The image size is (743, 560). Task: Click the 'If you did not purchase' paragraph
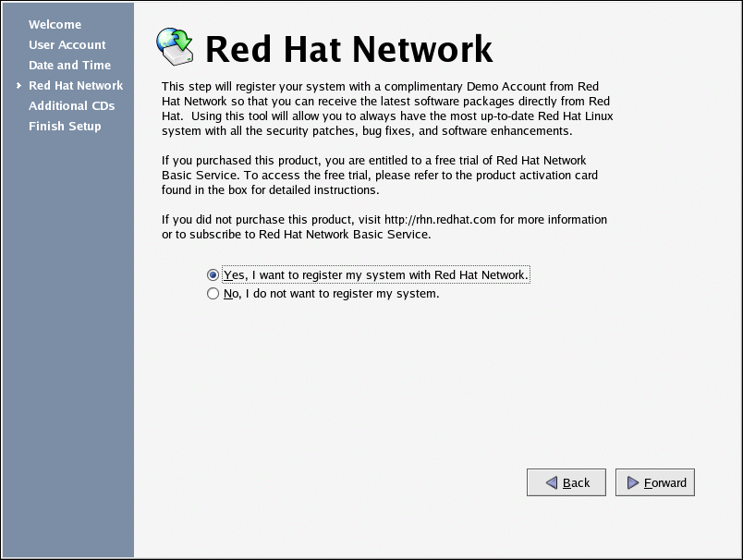pos(384,227)
